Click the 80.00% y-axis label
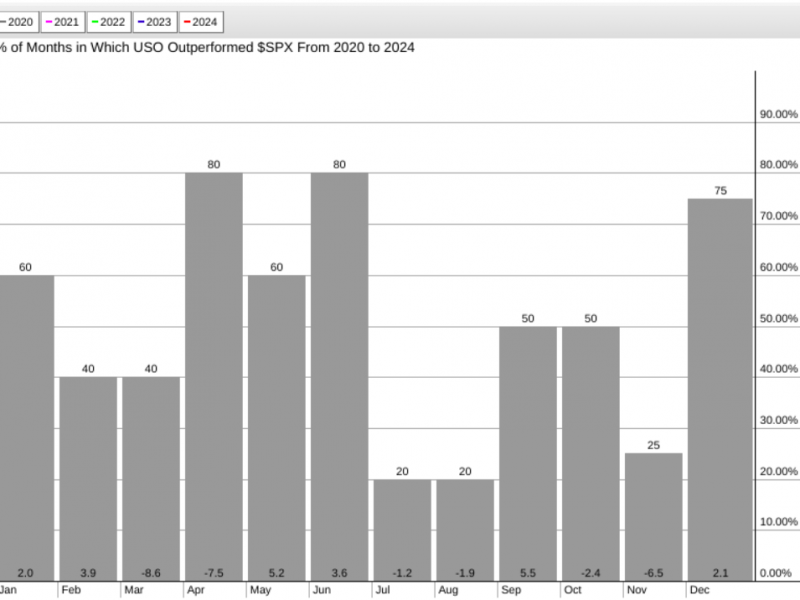Viewport: 800px width, 600px height. (x=779, y=165)
